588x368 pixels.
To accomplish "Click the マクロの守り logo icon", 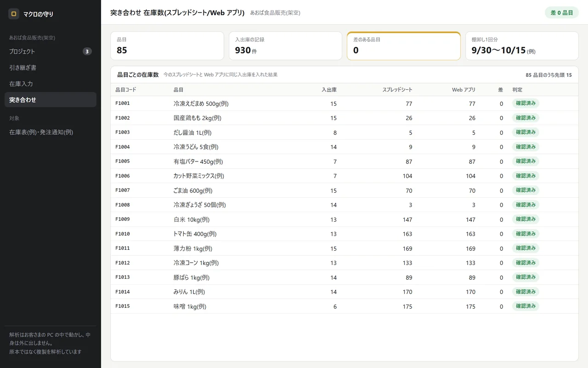I will pyautogui.click(x=14, y=14).
